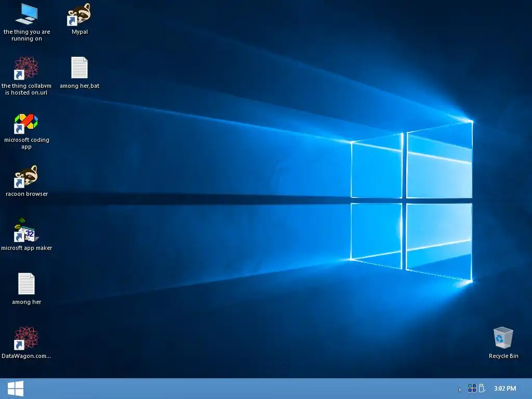Open the 3:02 PM taskbar clock

tap(505, 389)
